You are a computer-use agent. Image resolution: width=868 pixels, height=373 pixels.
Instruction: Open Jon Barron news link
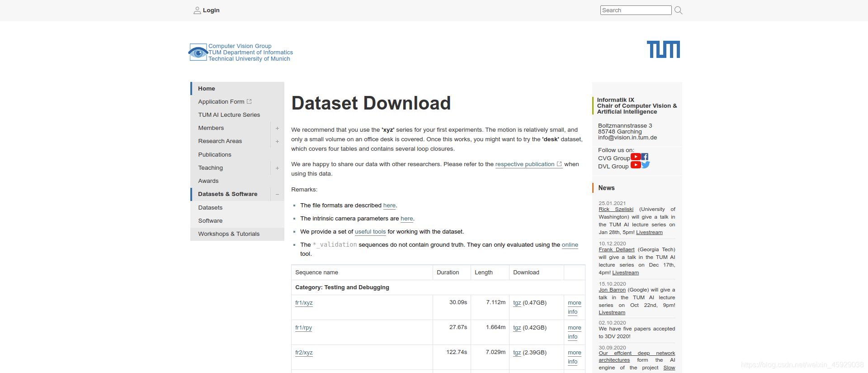pyautogui.click(x=612, y=290)
